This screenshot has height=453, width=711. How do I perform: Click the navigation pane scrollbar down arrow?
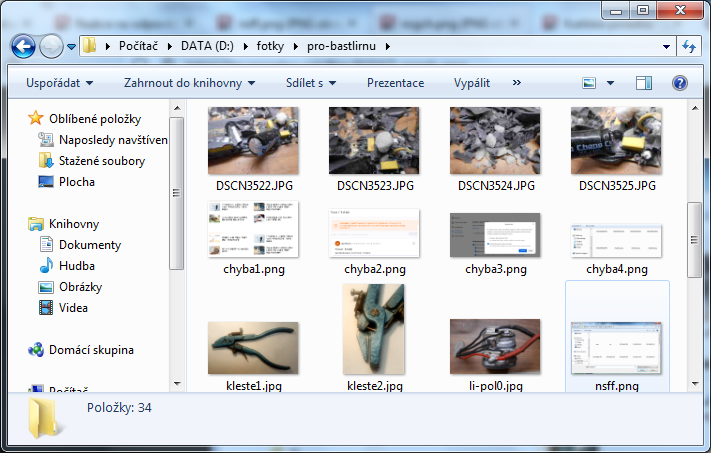(x=177, y=384)
